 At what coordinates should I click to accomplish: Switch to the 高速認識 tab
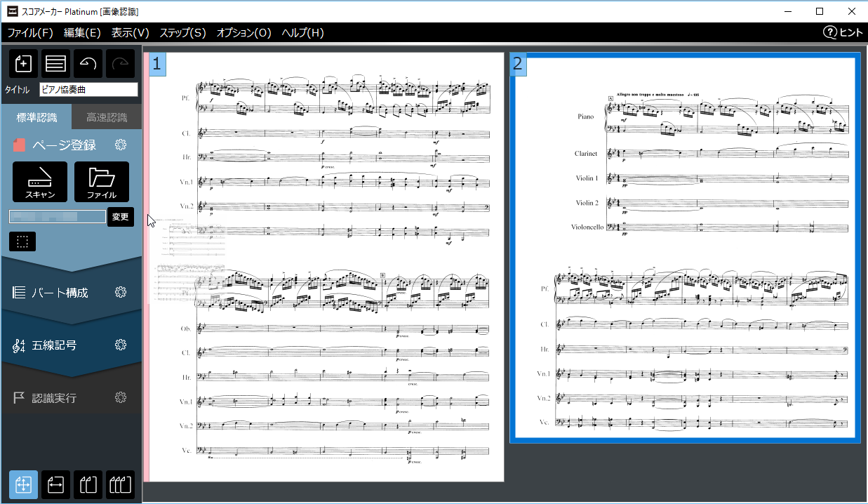pyautogui.click(x=107, y=117)
